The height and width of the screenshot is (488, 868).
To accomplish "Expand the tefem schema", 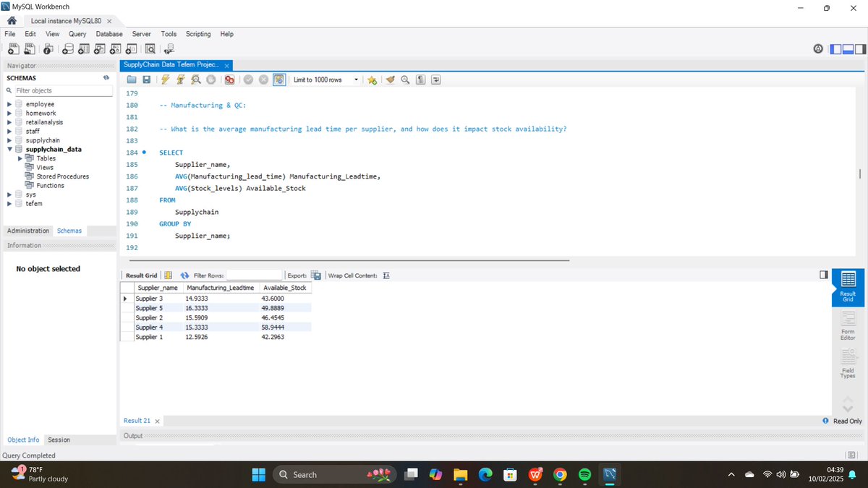I will 9,203.
